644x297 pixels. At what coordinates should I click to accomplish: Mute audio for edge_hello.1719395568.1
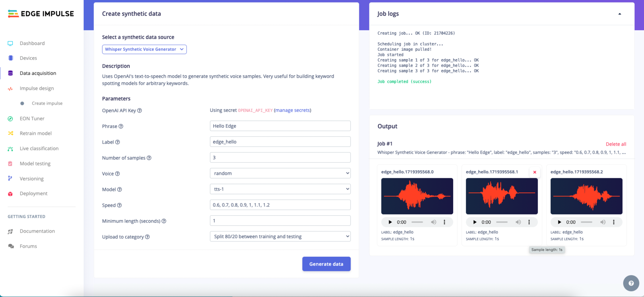518,222
